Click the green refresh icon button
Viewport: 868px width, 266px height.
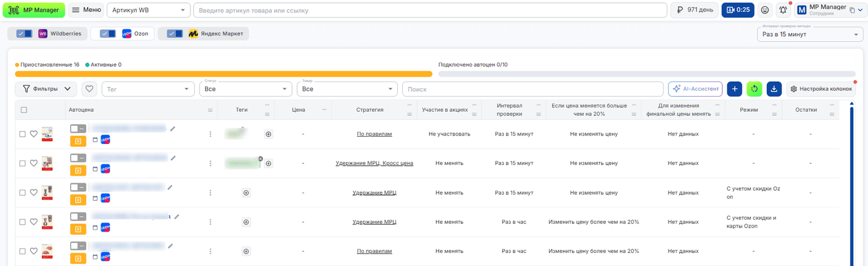pos(754,89)
